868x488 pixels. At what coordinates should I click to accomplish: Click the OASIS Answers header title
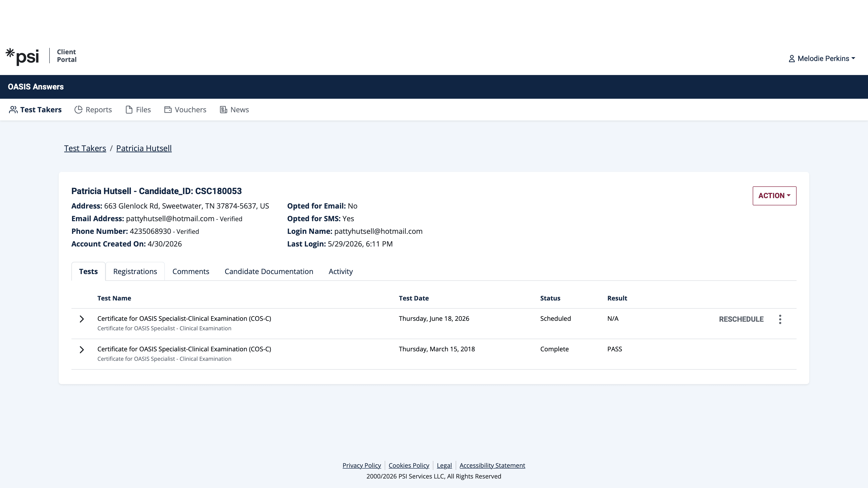pos(36,87)
